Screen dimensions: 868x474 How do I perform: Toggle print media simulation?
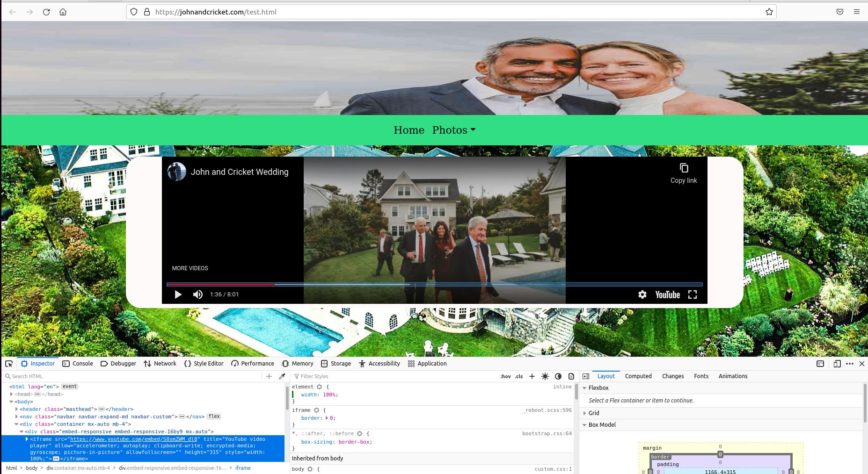click(571, 376)
